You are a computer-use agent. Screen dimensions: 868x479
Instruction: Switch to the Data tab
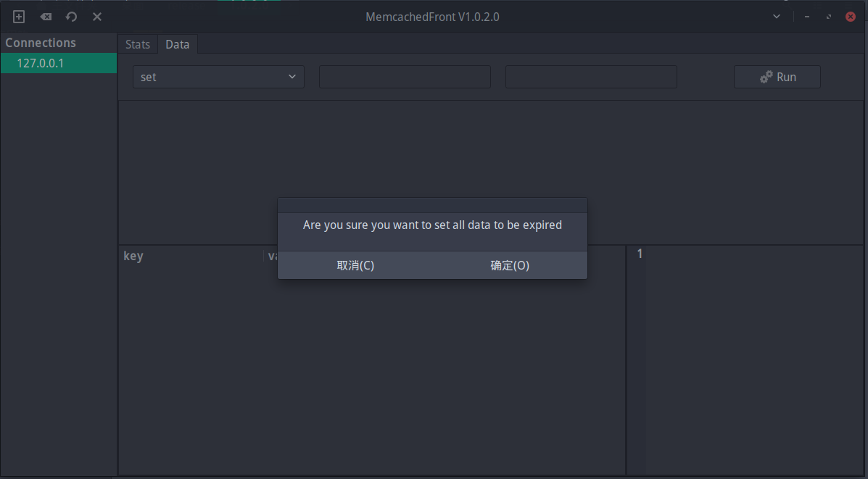click(x=177, y=44)
